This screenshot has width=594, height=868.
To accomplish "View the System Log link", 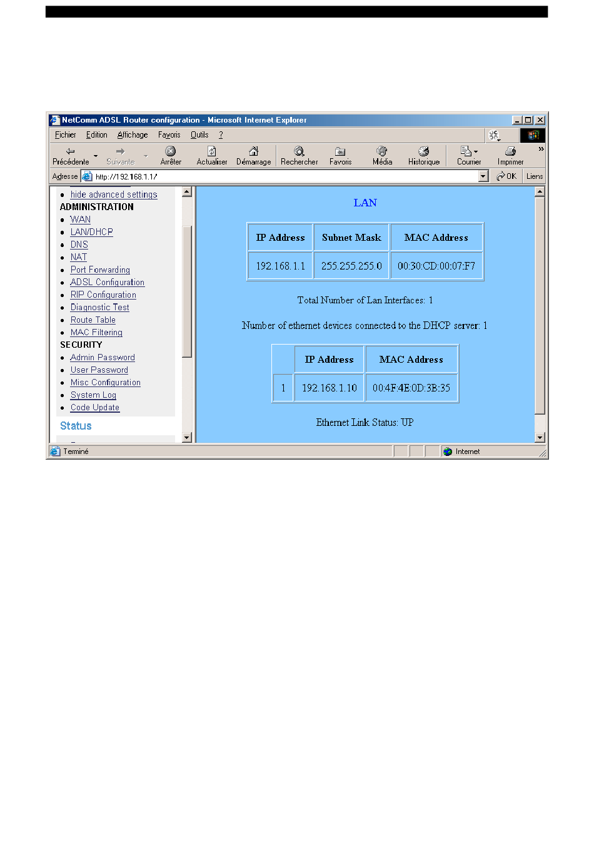I will 93,395.
